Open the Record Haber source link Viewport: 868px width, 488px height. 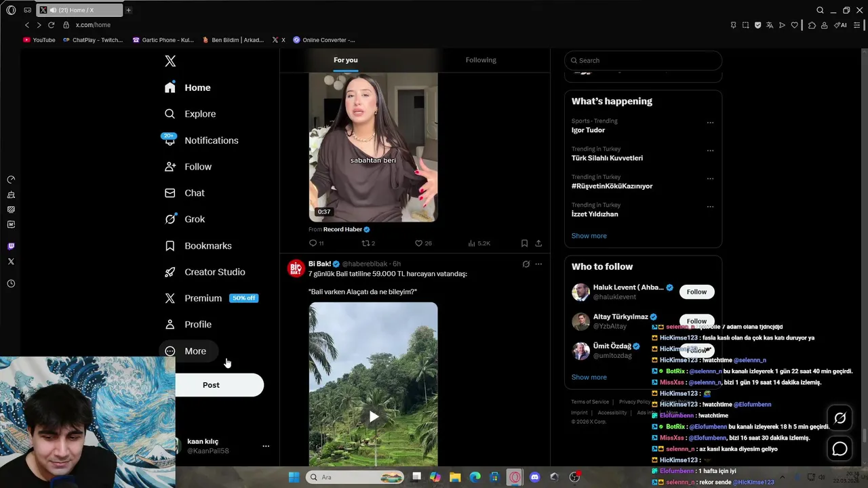pos(342,230)
